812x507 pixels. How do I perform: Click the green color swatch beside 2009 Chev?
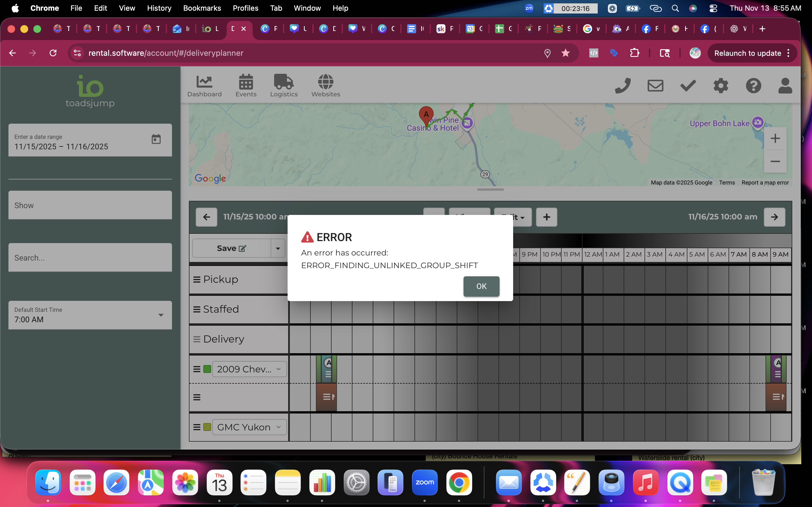click(x=207, y=369)
